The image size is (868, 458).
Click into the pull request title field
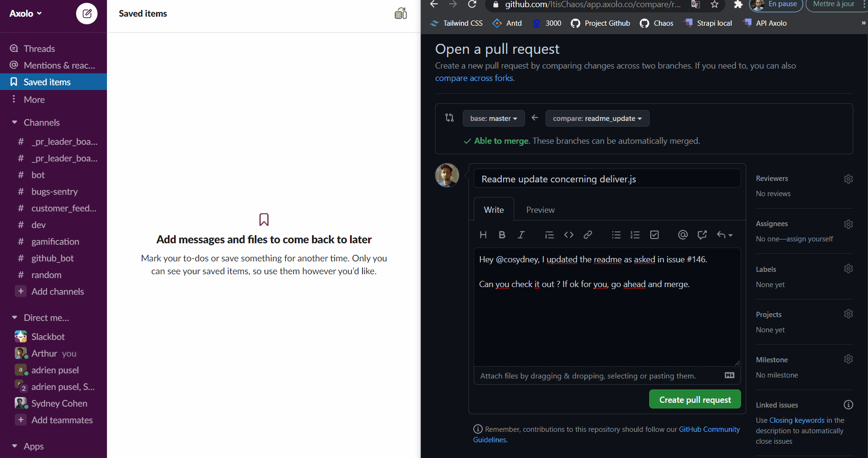607,179
